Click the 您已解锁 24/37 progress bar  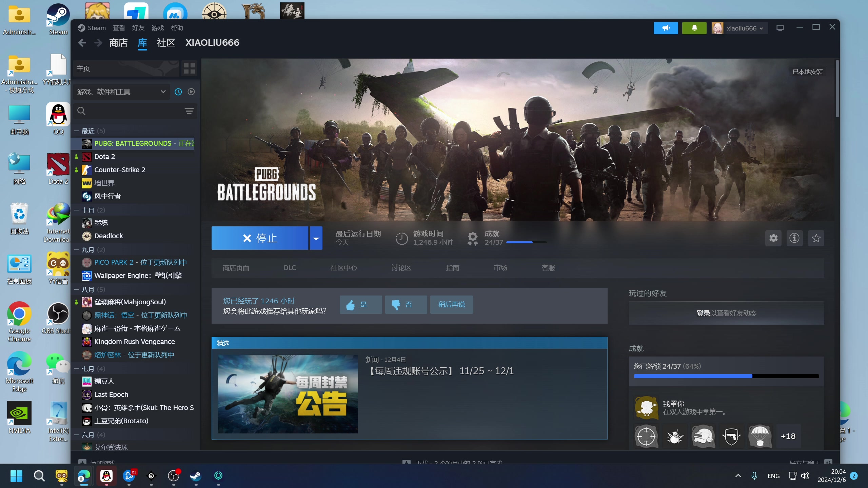(x=726, y=376)
